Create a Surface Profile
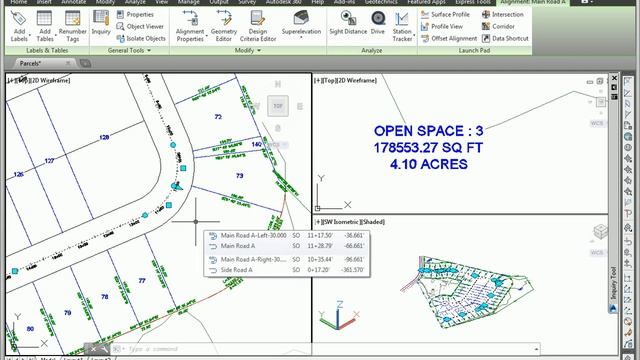Image resolution: width=640 pixels, height=360 pixels. (x=445, y=14)
